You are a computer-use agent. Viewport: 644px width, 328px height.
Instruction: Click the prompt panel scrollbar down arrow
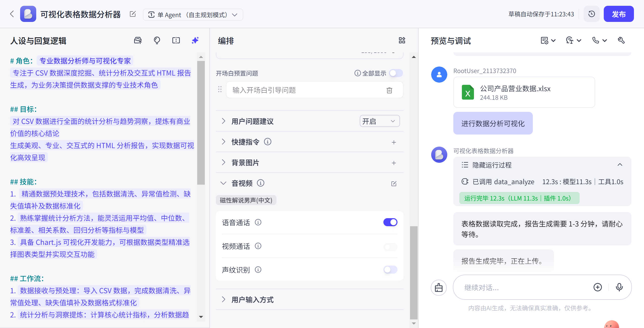point(201,317)
